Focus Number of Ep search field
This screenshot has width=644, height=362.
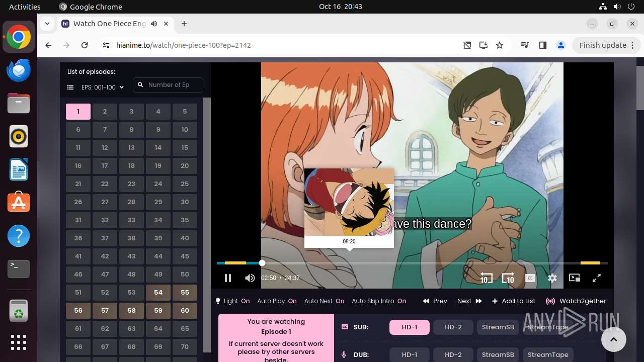pos(168,85)
